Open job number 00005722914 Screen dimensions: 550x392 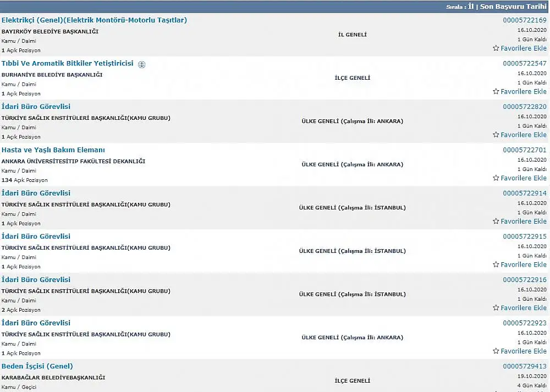pyautogui.click(x=524, y=193)
